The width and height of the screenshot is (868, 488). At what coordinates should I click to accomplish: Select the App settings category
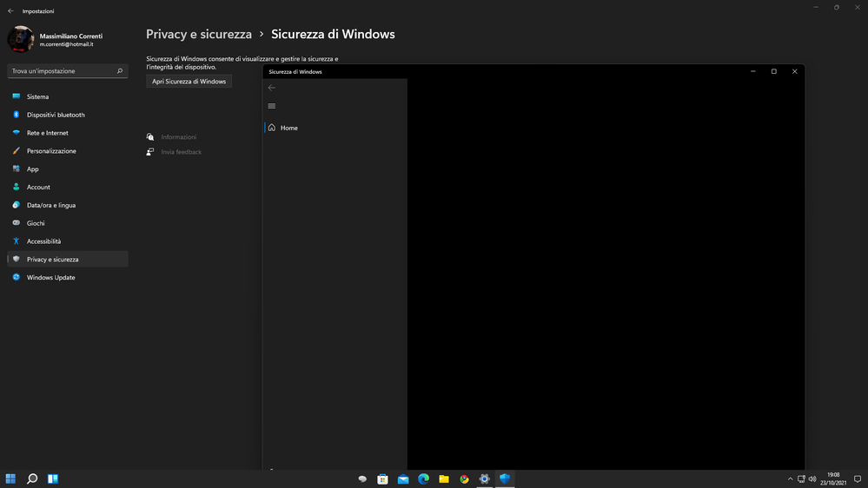[68, 168]
